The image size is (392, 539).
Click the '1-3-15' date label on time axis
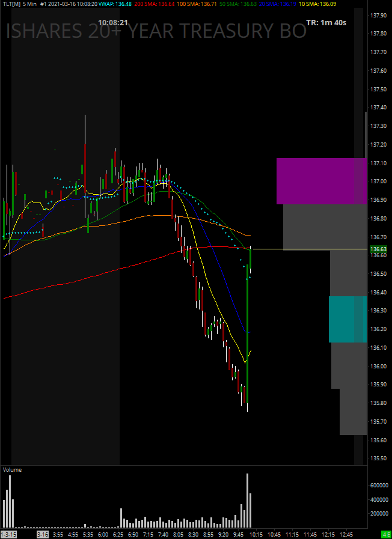coord(8,535)
